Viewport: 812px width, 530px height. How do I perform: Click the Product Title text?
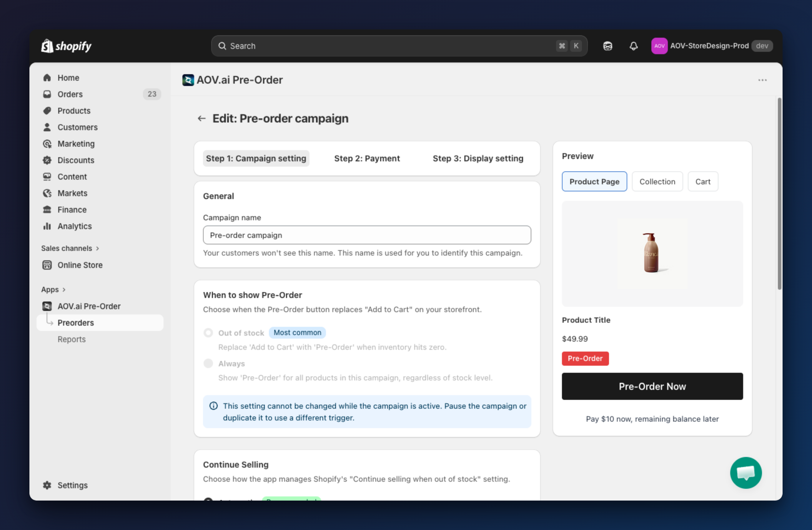586,320
